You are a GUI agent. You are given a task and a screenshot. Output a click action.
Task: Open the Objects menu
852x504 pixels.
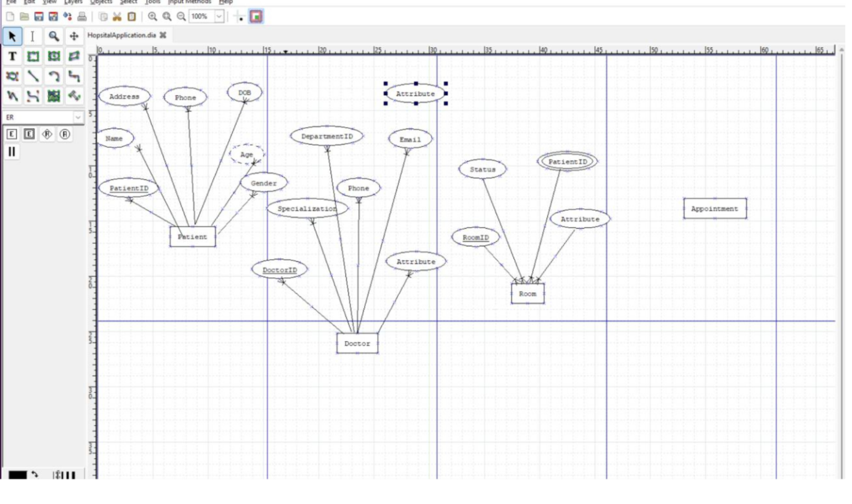pyautogui.click(x=101, y=2)
